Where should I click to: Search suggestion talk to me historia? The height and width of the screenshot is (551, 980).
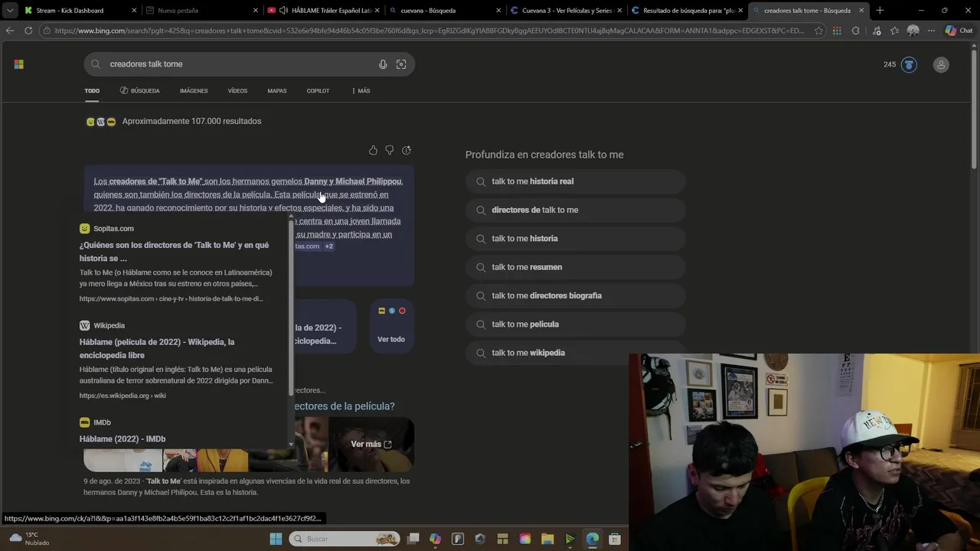[576, 239]
